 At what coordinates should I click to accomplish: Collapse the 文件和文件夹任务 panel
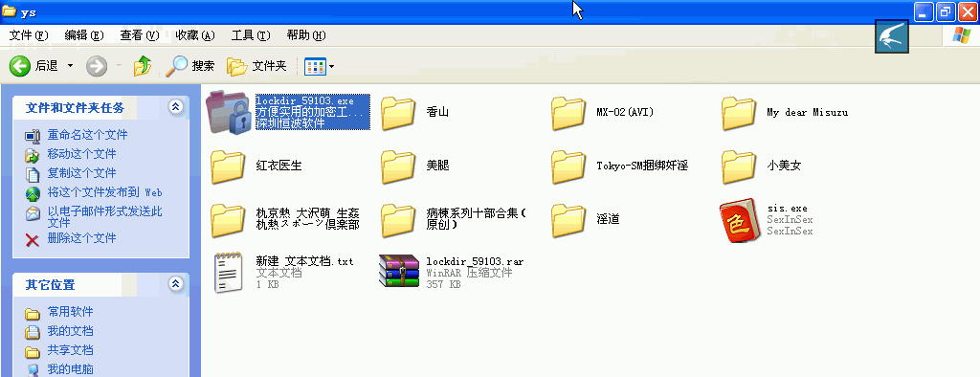[176, 107]
